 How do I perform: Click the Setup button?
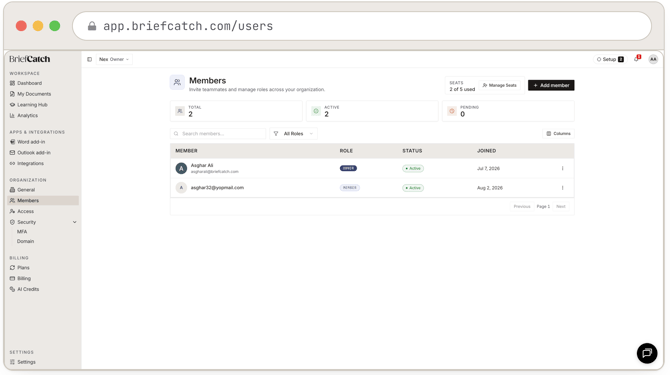click(x=610, y=59)
